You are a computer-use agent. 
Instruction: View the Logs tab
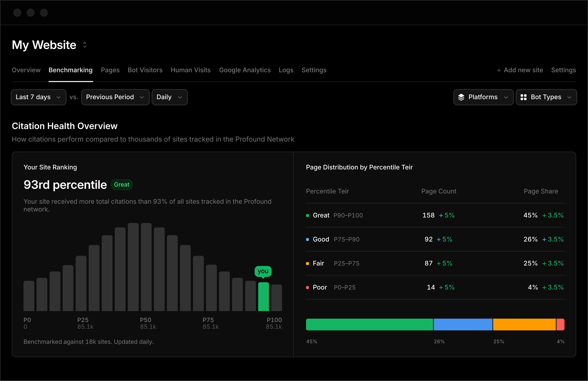point(286,70)
